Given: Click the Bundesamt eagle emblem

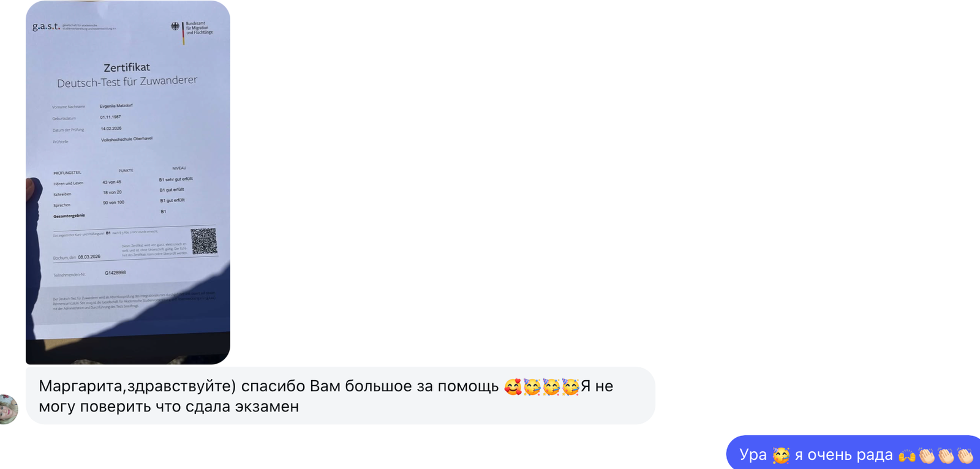Looking at the screenshot, I should 176,27.
